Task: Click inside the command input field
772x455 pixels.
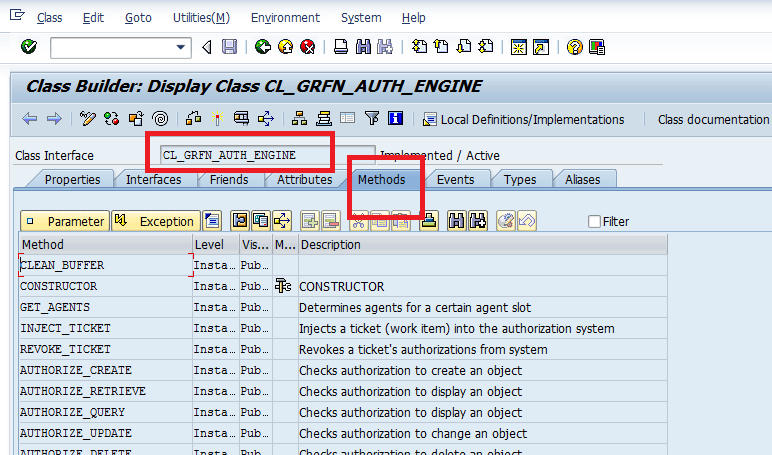Action: tap(113, 48)
